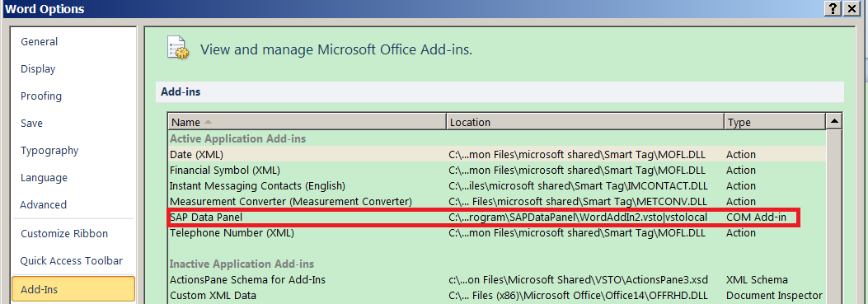This screenshot has width=868, height=304.
Task: Select the SAP Data Panel add-in row
Action: [497, 217]
